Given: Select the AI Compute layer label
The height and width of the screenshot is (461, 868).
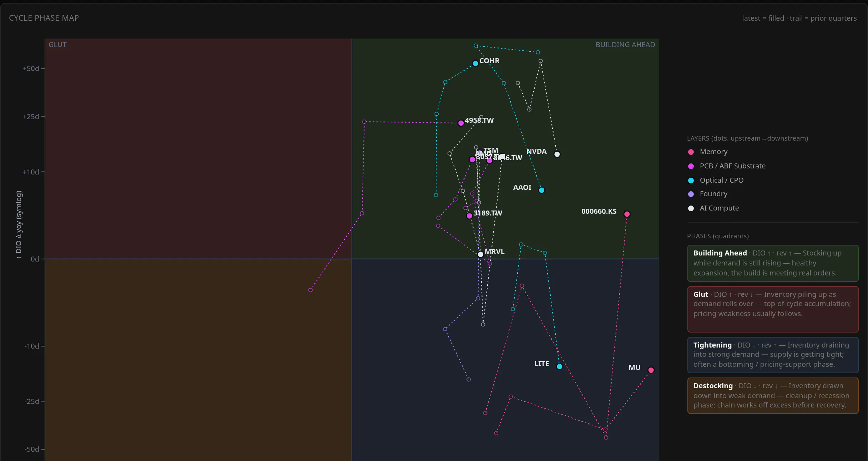Looking at the screenshot, I should click(x=719, y=208).
